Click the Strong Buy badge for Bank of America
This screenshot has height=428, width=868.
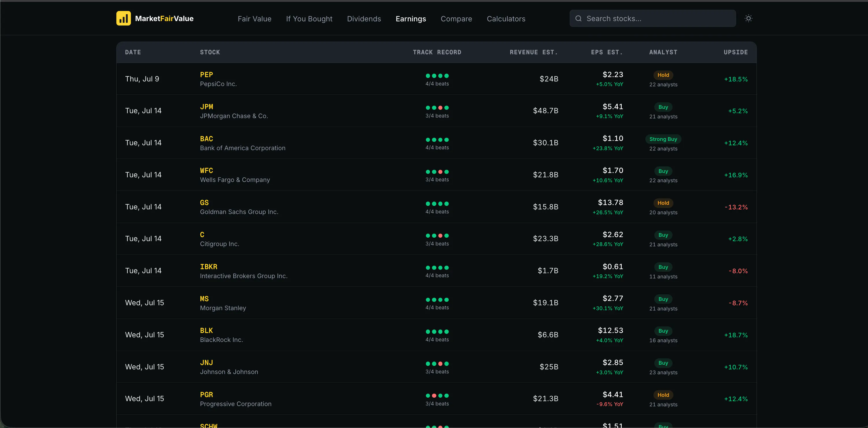[x=663, y=139]
